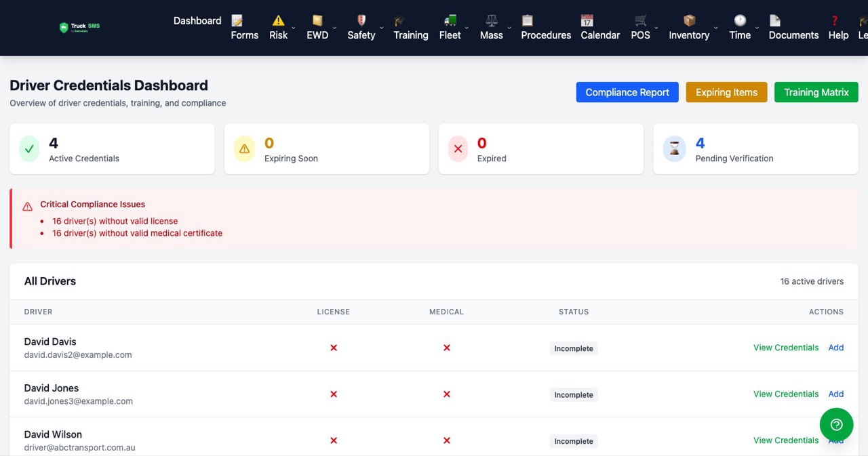Viewport: 868px width, 456px height.
Task: Click '16 driver(s) without valid license' line
Action: point(115,221)
